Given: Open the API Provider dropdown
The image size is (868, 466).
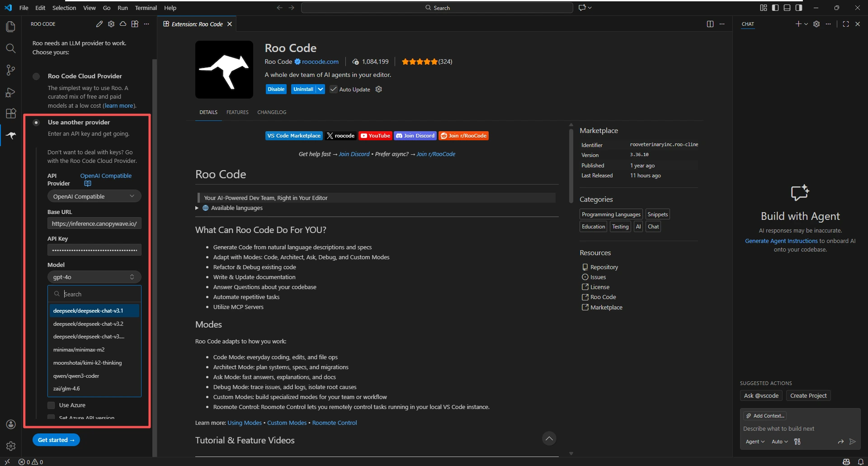Looking at the screenshot, I should click(94, 196).
